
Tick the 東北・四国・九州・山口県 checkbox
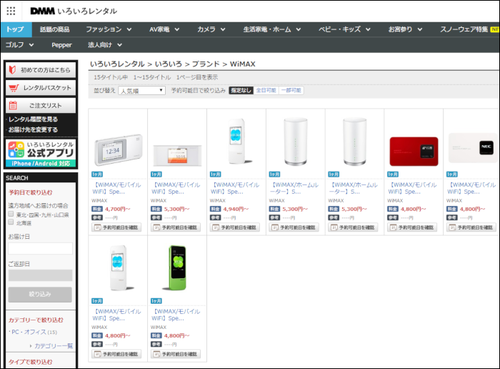pyautogui.click(x=11, y=214)
